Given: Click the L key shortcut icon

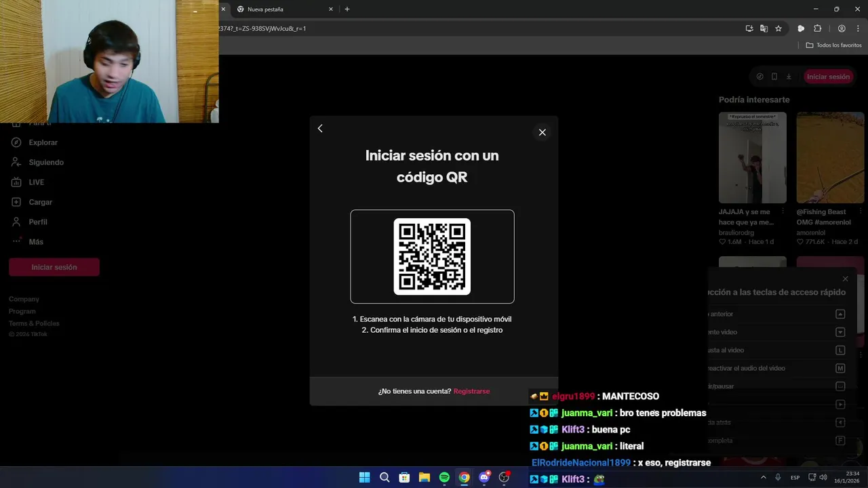Looking at the screenshot, I should coord(840,350).
